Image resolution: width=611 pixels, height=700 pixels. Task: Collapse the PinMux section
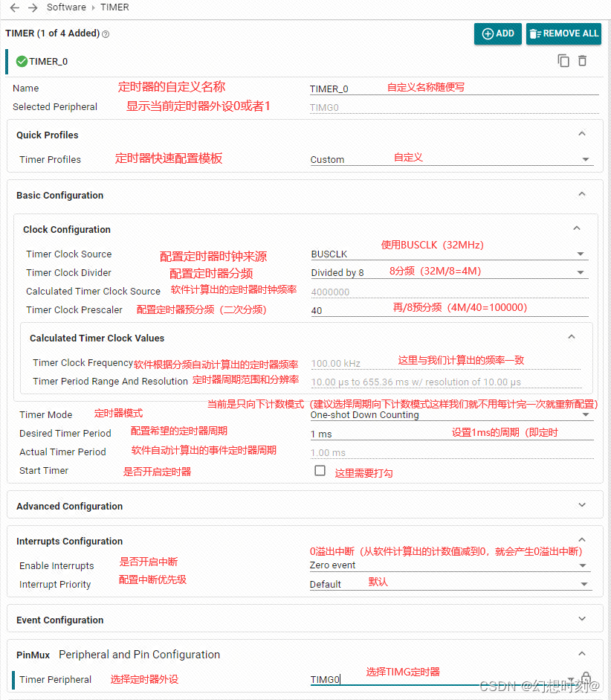581,654
